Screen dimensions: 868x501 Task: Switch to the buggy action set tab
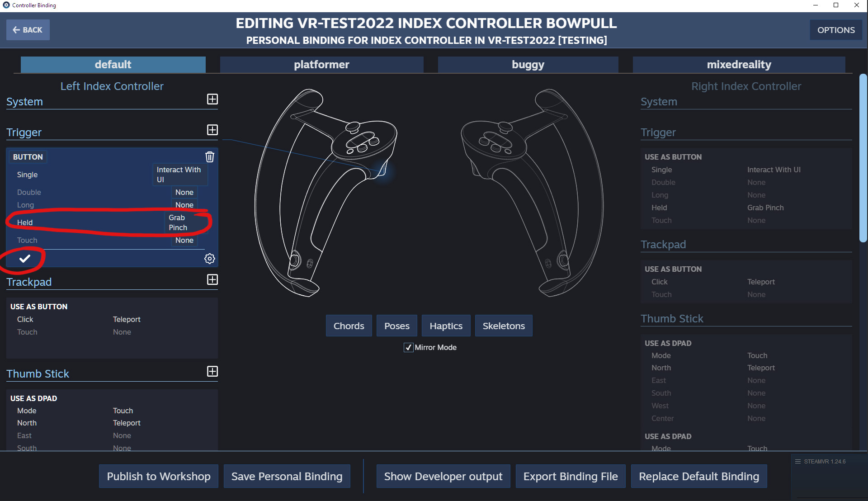[528, 65]
